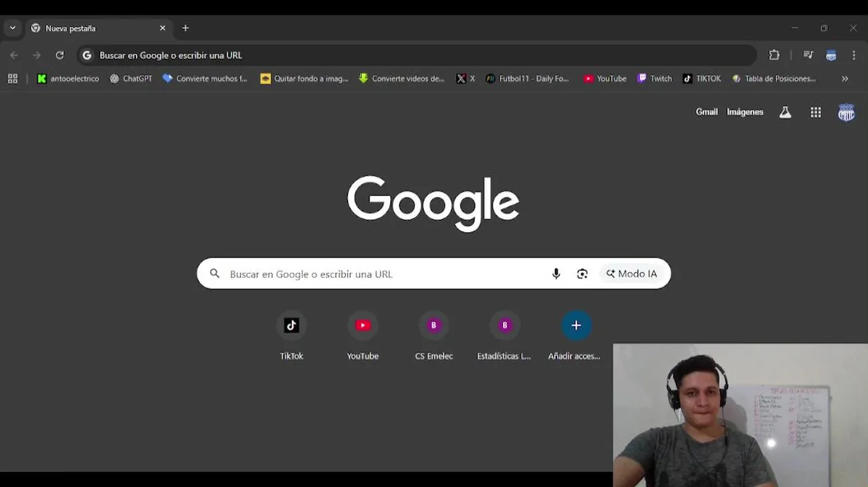Open the tab search dropdown arrow
The image size is (868, 487).
tap(12, 28)
